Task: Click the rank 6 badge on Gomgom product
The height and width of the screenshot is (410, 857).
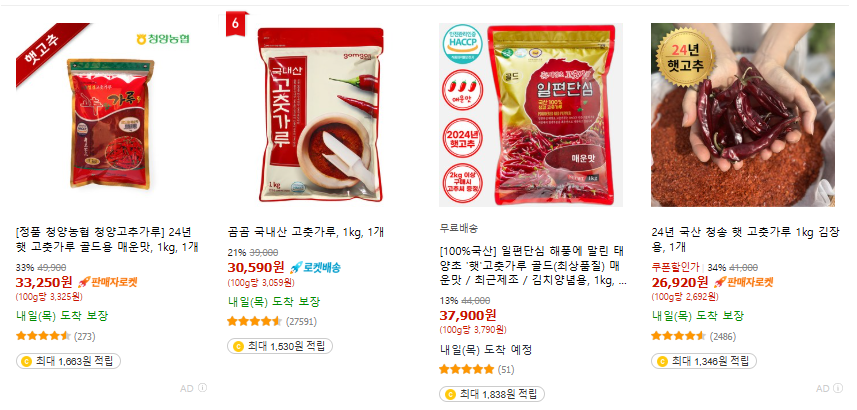Action: pyautogui.click(x=236, y=23)
